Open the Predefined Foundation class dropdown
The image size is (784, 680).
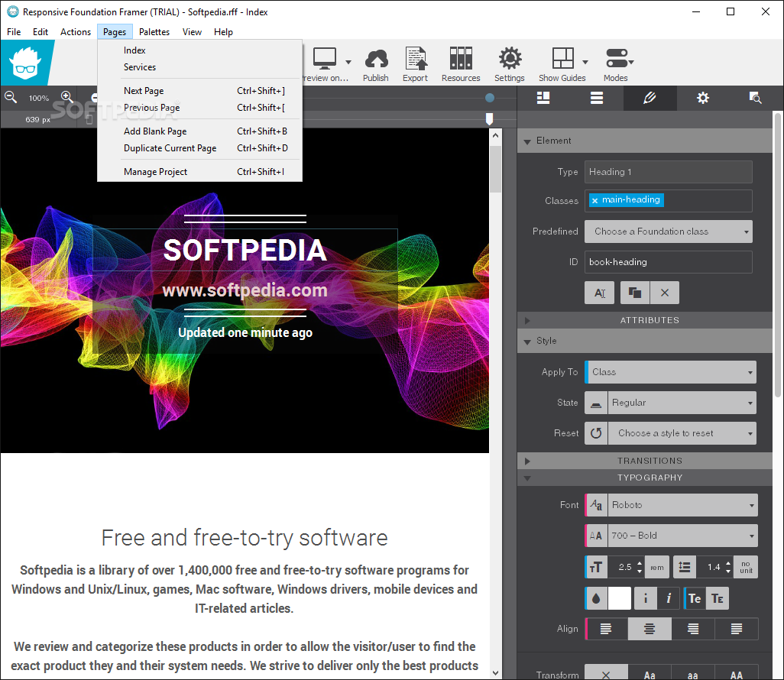click(x=669, y=232)
